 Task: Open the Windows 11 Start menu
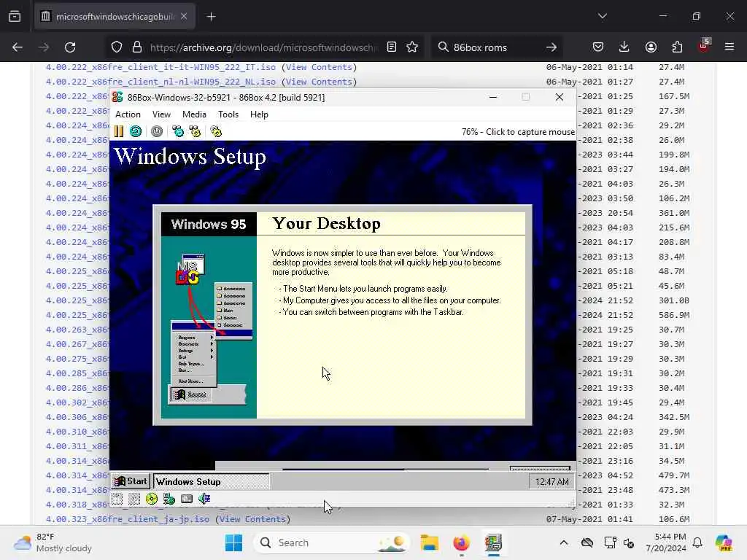pos(233,542)
